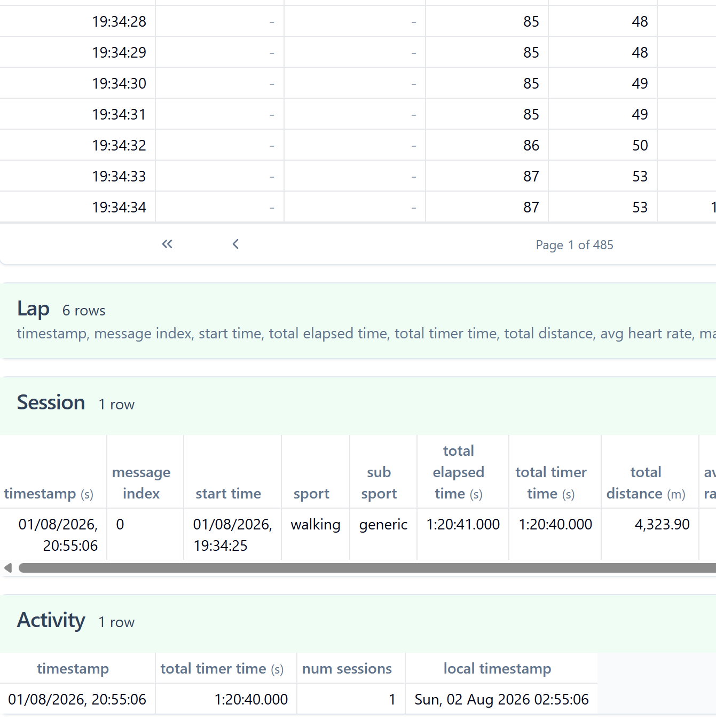This screenshot has width=716, height=728.
Task: Click total distance column header
Action: (x=646, y=483)
